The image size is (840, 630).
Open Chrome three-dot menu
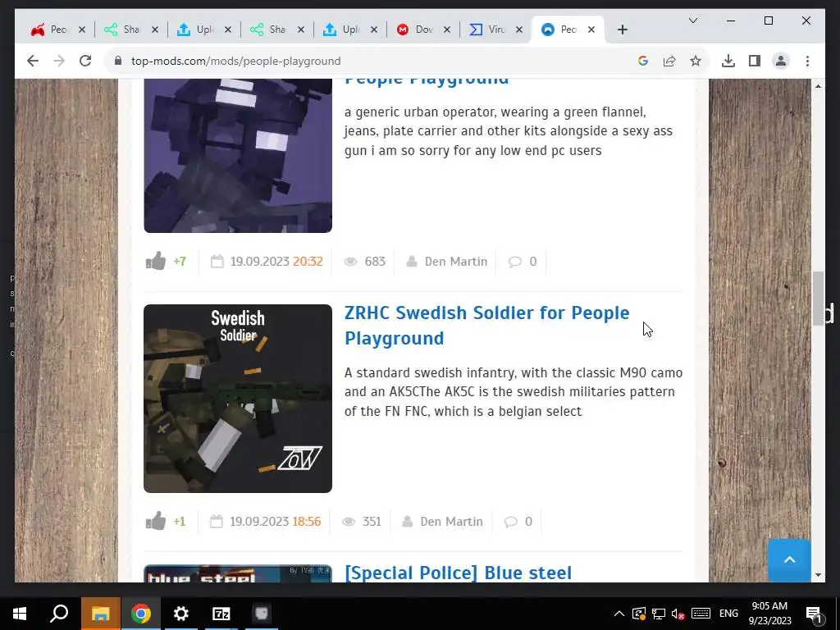coord(807,61)
